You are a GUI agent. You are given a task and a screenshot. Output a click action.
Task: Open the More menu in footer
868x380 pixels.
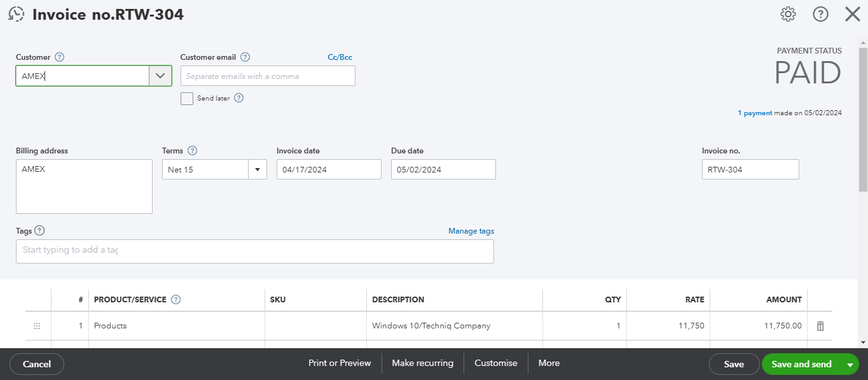click(x=549, y=363)
